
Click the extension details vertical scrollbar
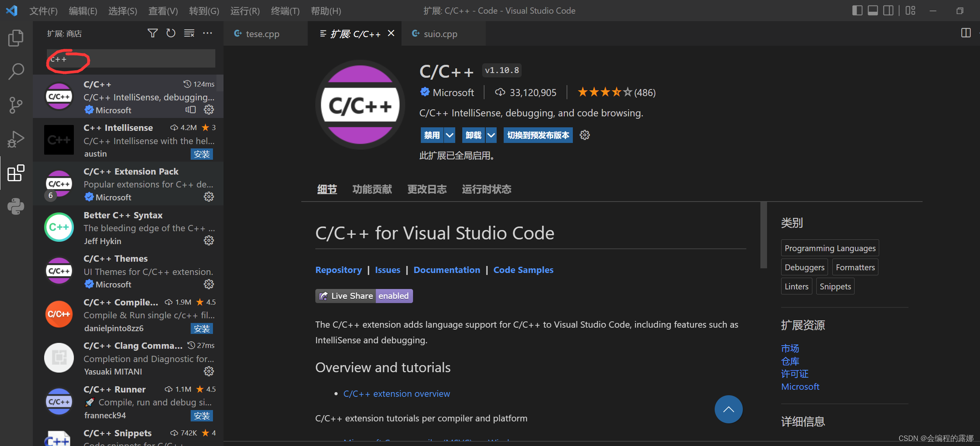[x=763, y=235]
